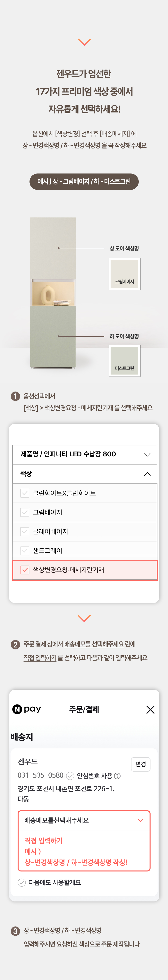This screenshot has width=168, height=980.
Task: Select 색상변경요청-메세지란기재 checkbox
Action: tap(25, 570)
